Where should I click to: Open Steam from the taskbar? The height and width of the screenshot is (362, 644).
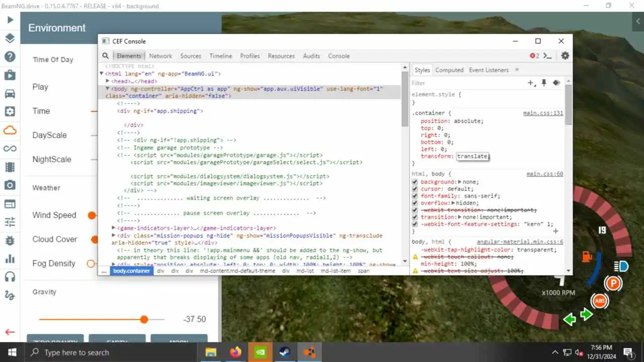pos(285,352)
